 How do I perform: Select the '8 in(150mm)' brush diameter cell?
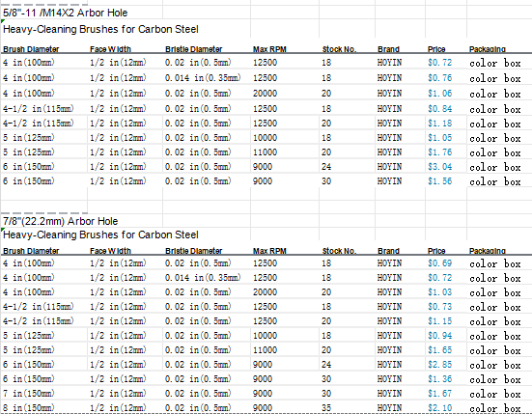point(29,408)
